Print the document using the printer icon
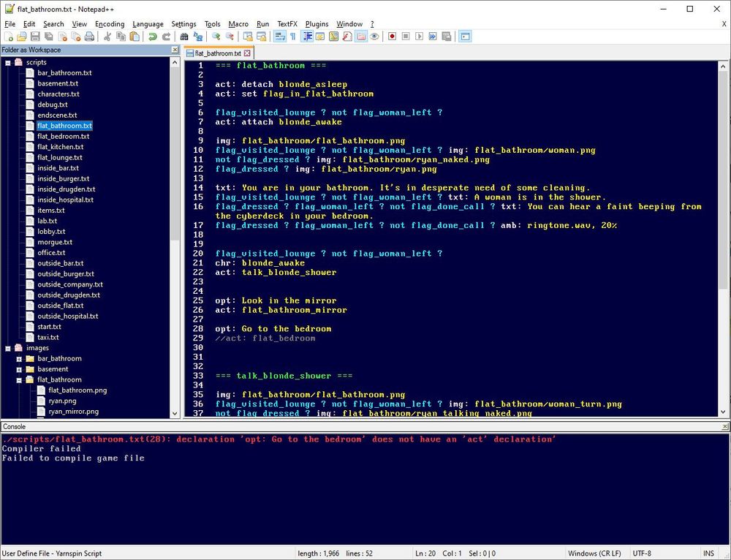Image resolution: width=731 pixels, height=560 pixels. 89,37
